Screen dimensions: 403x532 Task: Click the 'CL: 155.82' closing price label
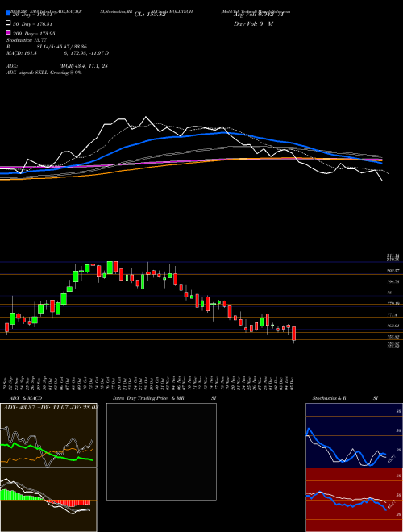click(150, 15)
